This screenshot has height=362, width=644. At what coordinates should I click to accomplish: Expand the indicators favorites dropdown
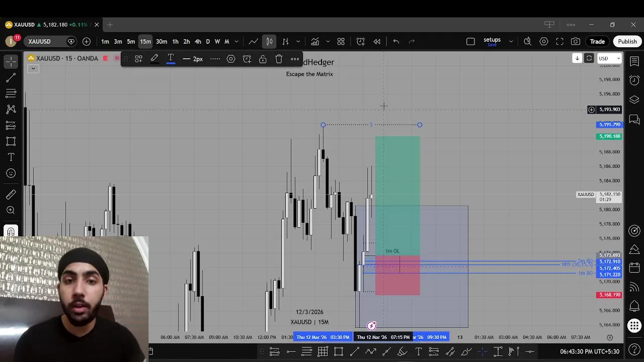[x=328, y=41]
